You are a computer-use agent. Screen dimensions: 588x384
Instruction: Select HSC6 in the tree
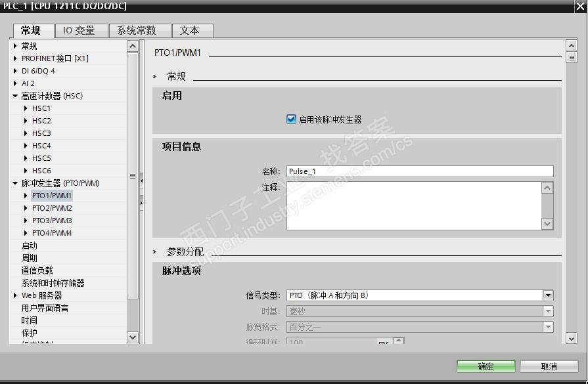41,171
